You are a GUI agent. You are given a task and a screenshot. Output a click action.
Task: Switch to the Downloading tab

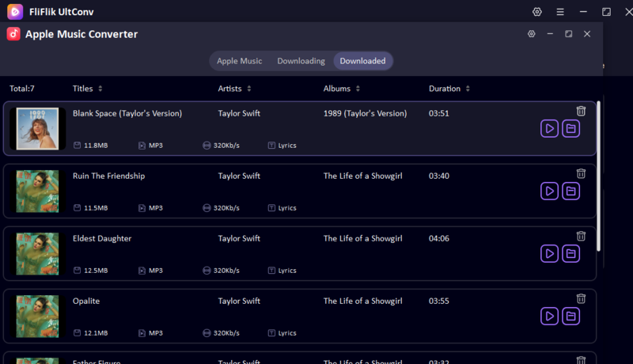(x=301, y=61)
